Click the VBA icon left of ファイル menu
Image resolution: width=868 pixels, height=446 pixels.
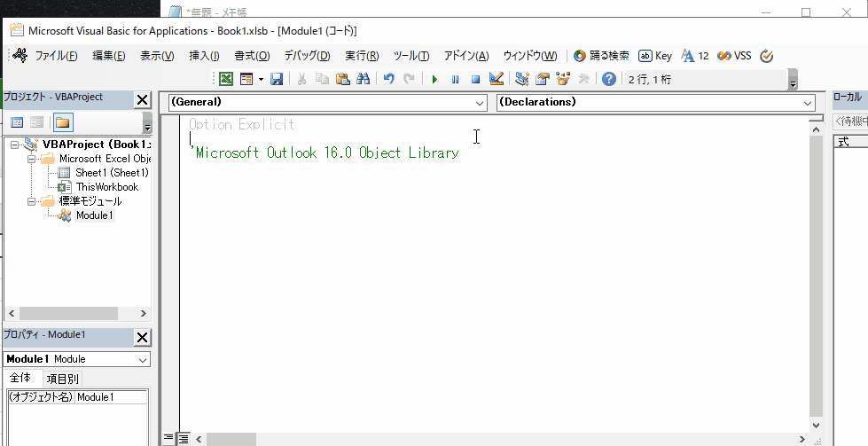20,55
